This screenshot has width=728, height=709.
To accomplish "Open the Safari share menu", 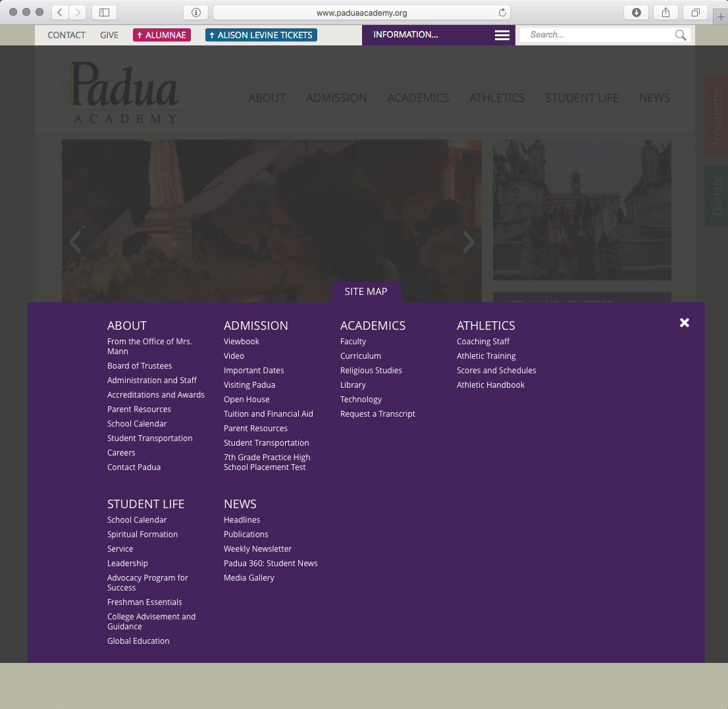I will (665, 13).
